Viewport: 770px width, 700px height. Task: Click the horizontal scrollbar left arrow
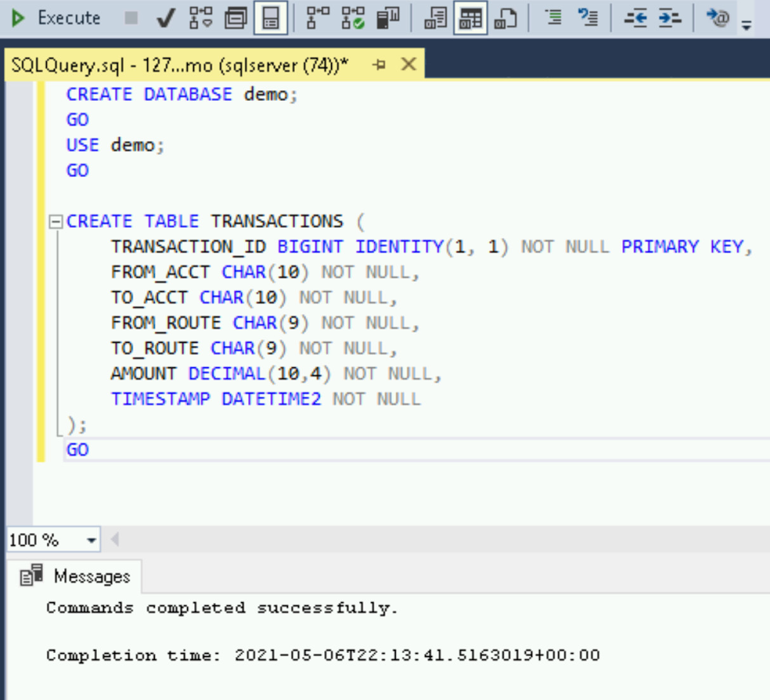coord(115,540)
